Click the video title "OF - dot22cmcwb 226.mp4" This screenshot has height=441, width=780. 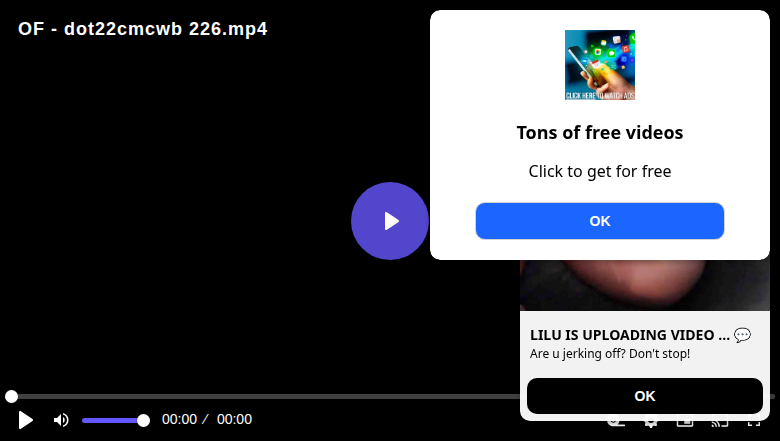143,29
